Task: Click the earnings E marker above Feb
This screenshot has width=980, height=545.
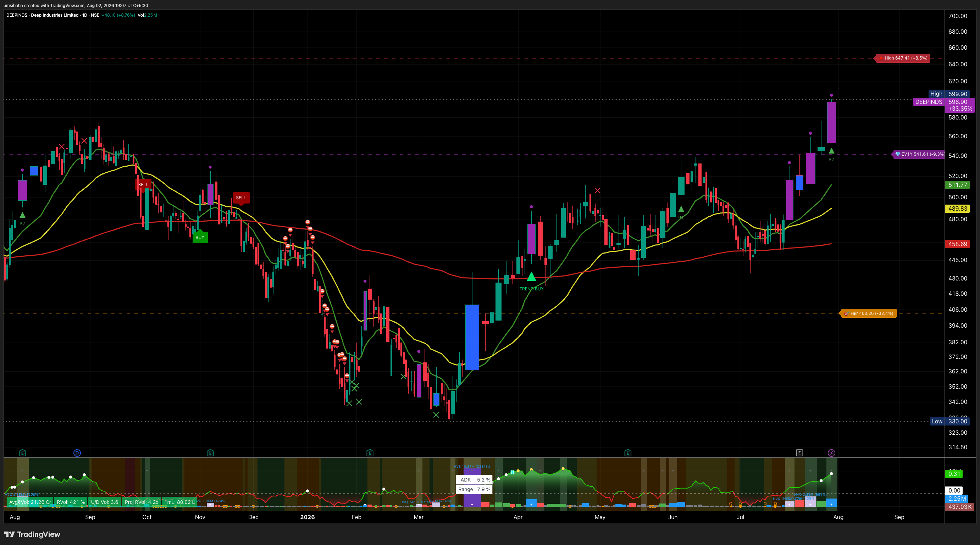Action: [x=370, y=453]
